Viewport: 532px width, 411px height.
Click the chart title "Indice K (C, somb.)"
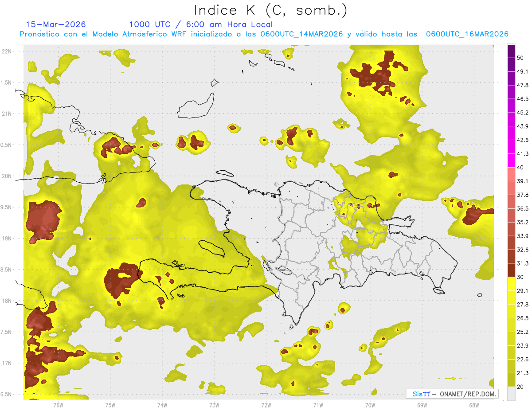pos(270,10)
